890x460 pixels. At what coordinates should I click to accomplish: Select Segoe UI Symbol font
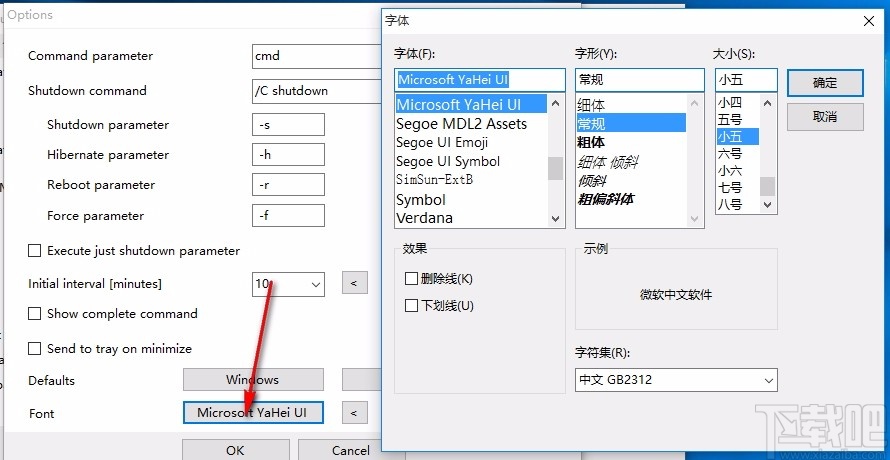(x=471, y=161)
